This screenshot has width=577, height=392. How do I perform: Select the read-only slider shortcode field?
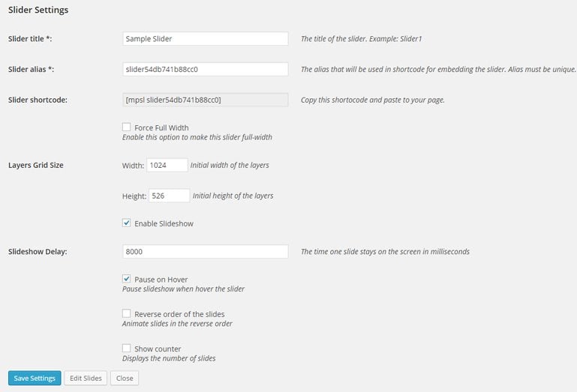[x=205, y=100]
